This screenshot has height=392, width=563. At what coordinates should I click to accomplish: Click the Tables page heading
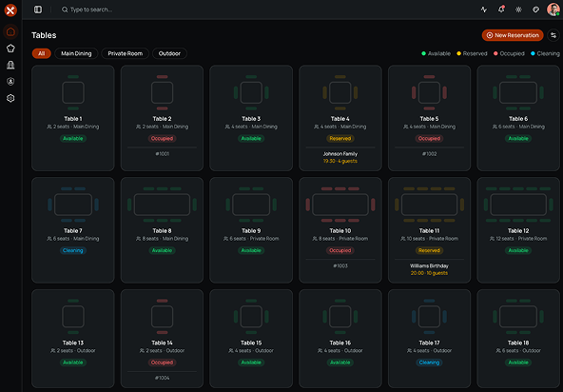click(44, 35)
